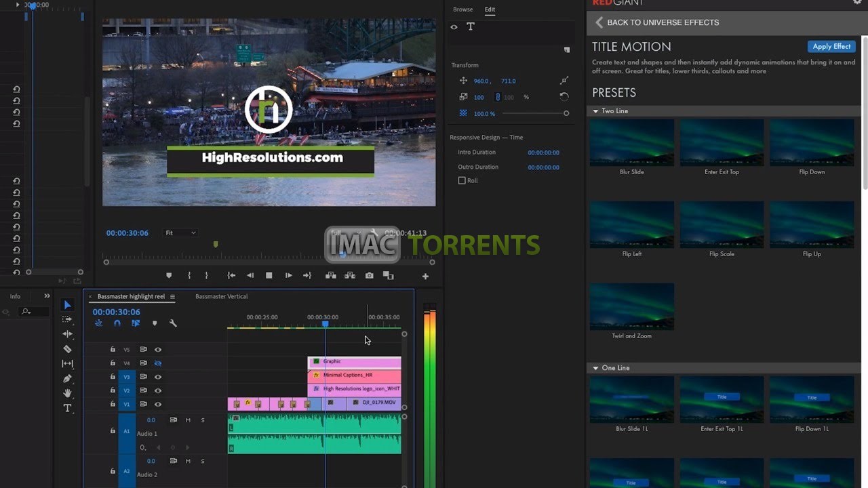
Task: Solo the Audio 1 track
Action: (202, 420)
